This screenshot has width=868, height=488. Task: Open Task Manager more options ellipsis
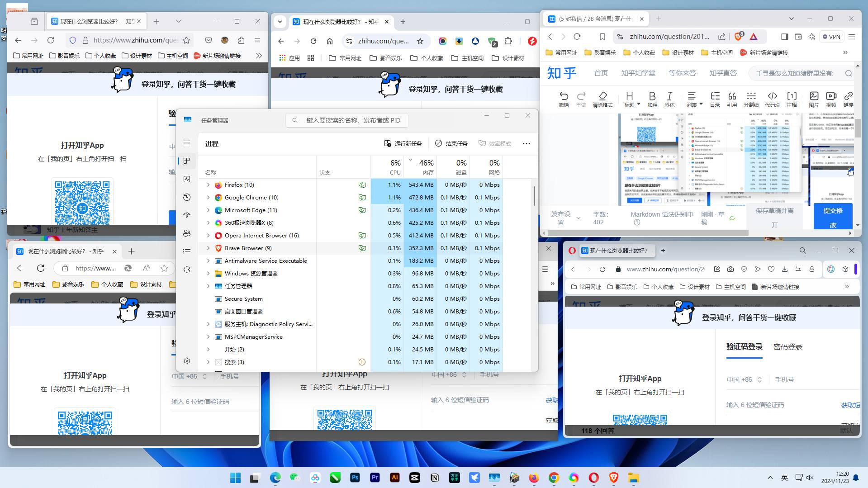[526, 144]
